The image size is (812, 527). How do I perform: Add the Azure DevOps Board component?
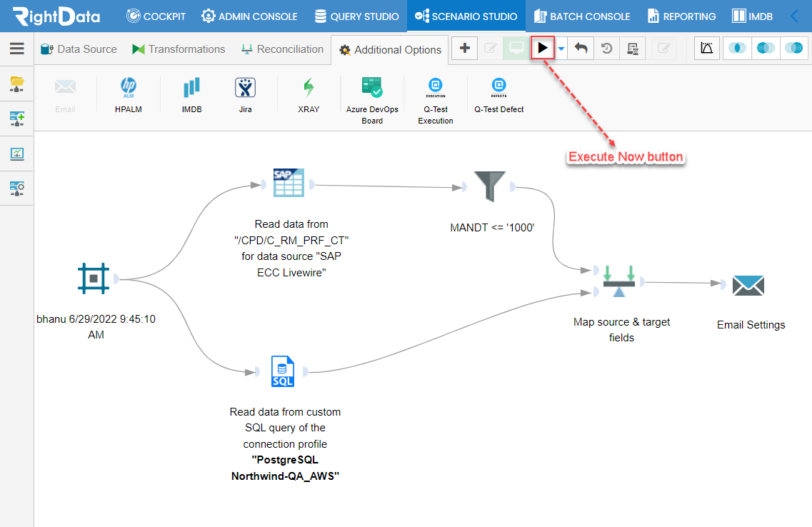coord(372,101)
